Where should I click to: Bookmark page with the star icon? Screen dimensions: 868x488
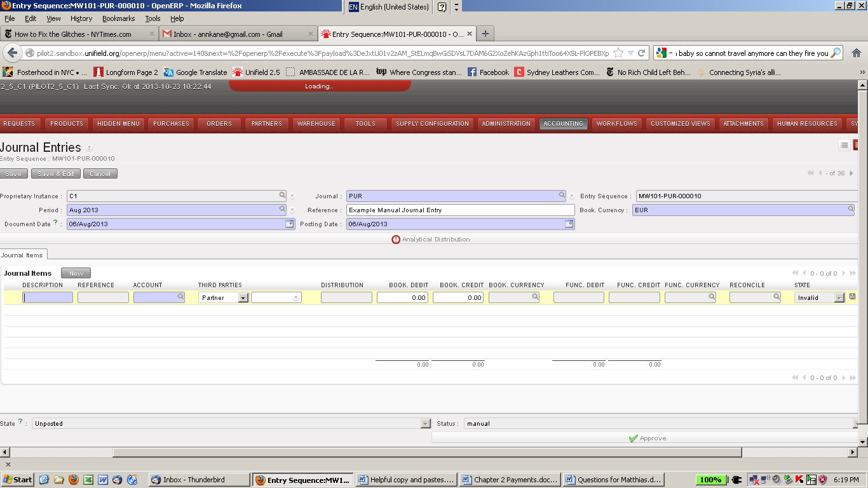tap(618, 53)
